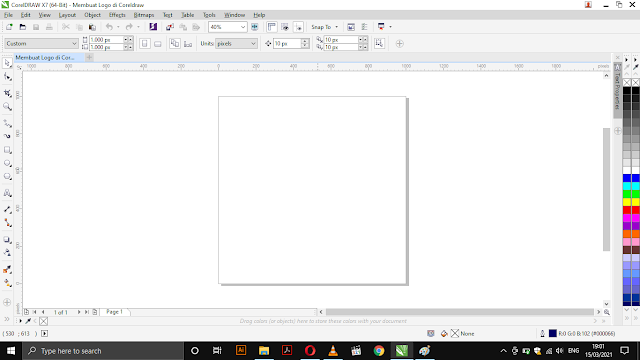The height and width of the screenshot is (360, 640).
Task: Click the New document icon
Action: (x=9, y=27)
